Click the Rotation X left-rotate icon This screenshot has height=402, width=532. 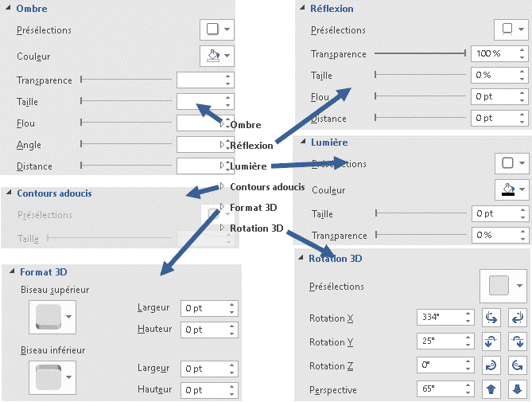(491, 318)
